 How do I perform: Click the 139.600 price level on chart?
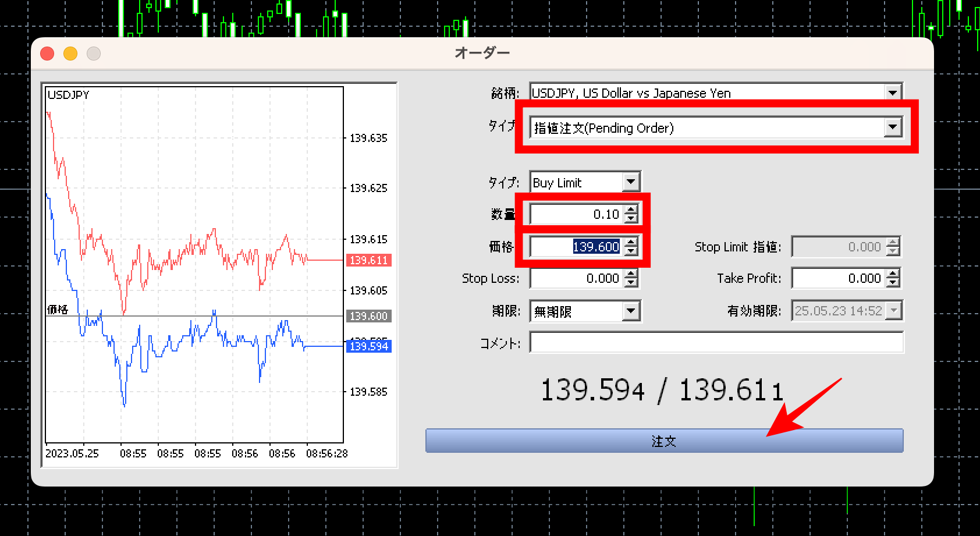click(368, 316)
